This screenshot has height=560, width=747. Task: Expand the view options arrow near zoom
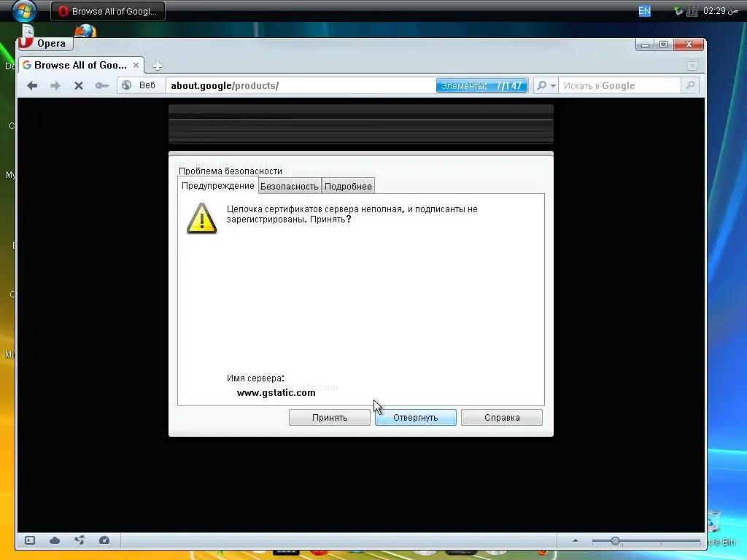(575, 540)
